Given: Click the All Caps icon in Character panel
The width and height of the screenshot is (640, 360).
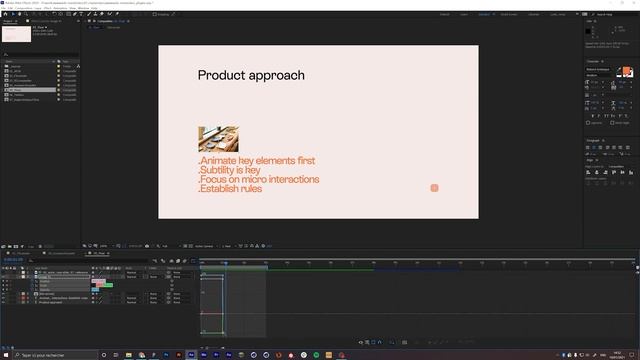Looking at the screenshot, I should [606, 116].
